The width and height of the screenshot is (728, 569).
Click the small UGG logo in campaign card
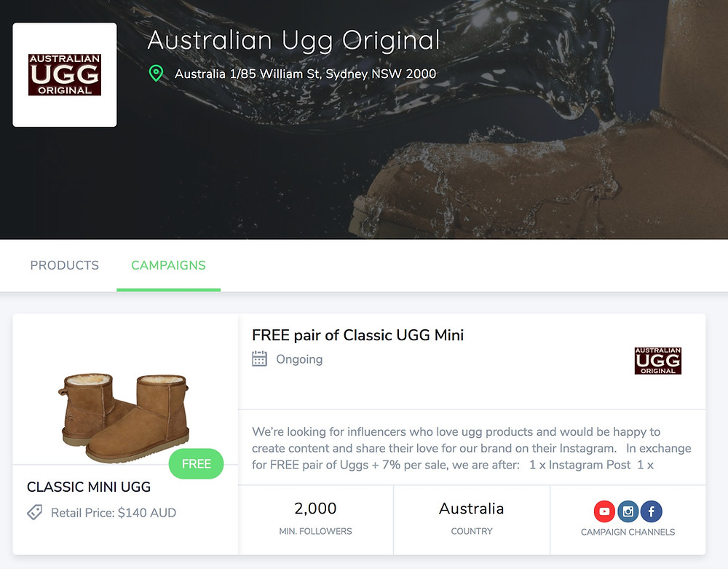point(658,361)
